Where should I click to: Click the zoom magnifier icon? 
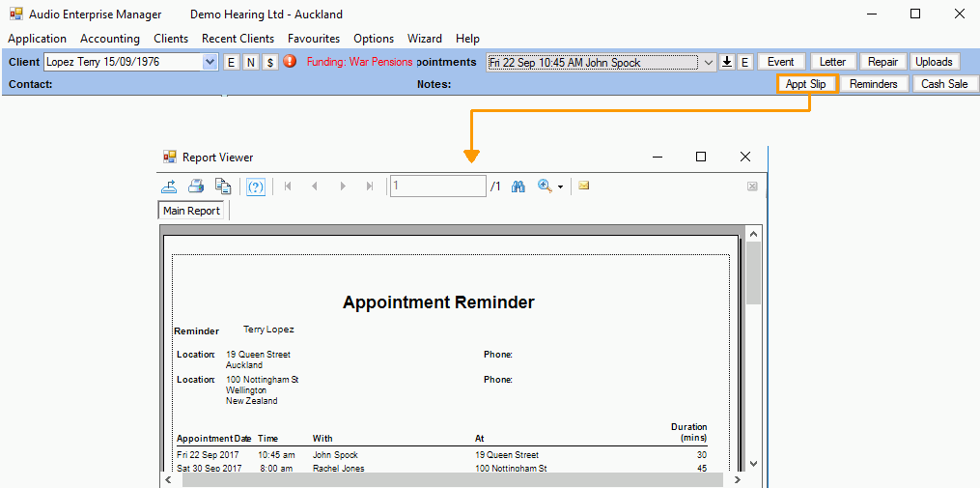point(545,187)
